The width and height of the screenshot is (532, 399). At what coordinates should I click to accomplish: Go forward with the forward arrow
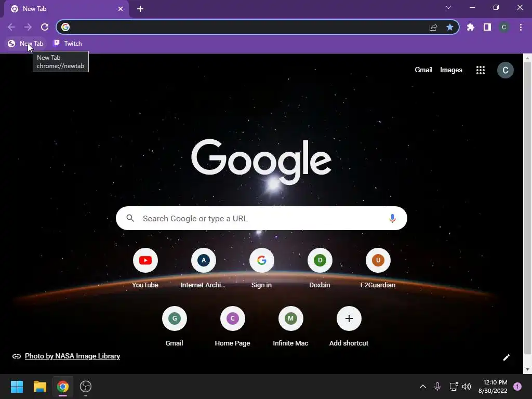pyautogui.click(x=28, y=27)
